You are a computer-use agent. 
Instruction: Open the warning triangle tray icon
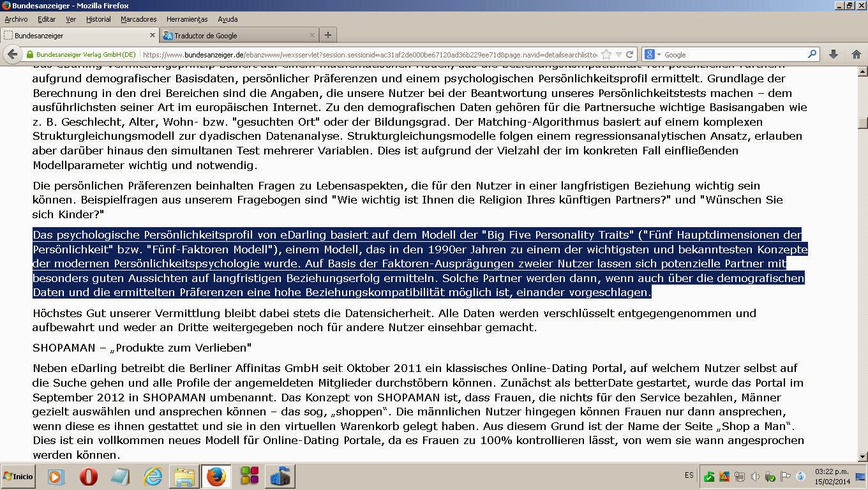click(x=724, y=477)
